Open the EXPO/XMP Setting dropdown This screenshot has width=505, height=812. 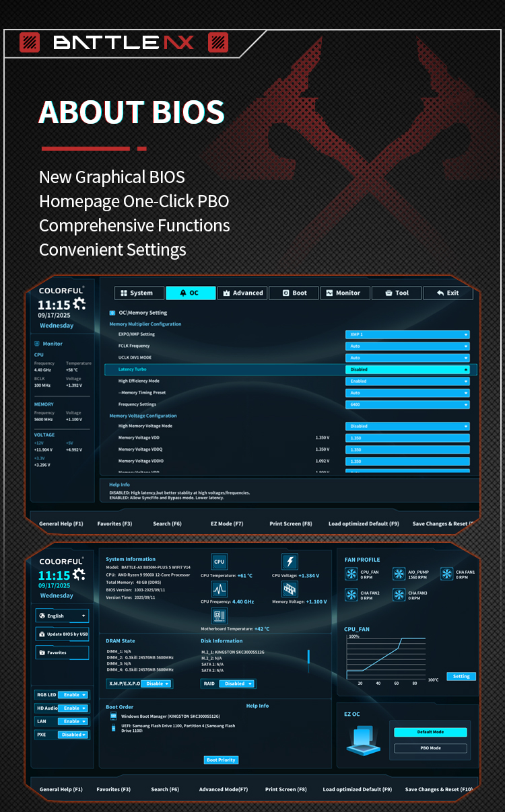[407, 334]
